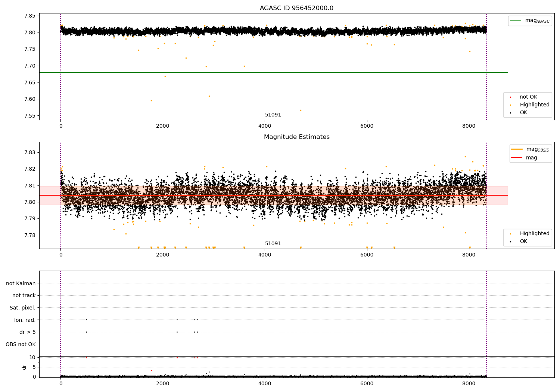Click the 'dr' y-axis label

(x=24, y=367)
